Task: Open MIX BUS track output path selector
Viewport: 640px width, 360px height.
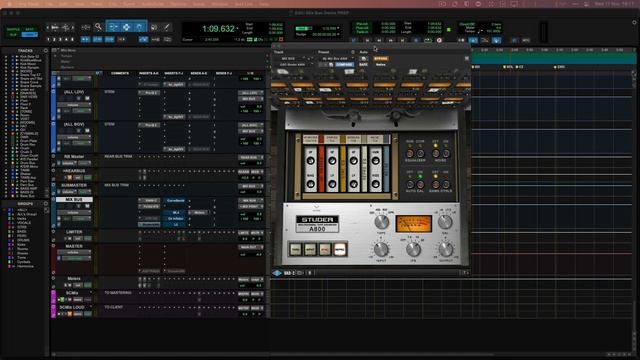Action: coord(250,207)
